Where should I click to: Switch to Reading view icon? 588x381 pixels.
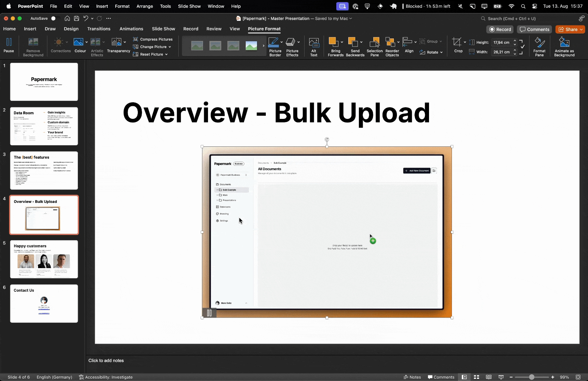[489, 377]
